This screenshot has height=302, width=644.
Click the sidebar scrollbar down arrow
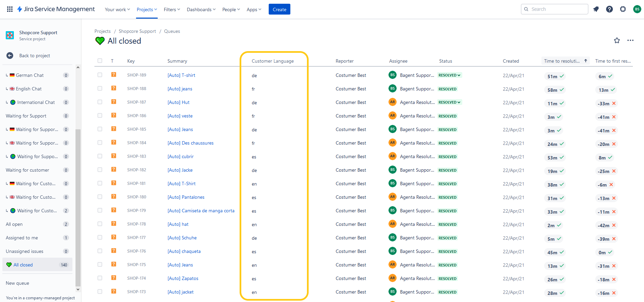pyautogui.click(x=78, y=289)
